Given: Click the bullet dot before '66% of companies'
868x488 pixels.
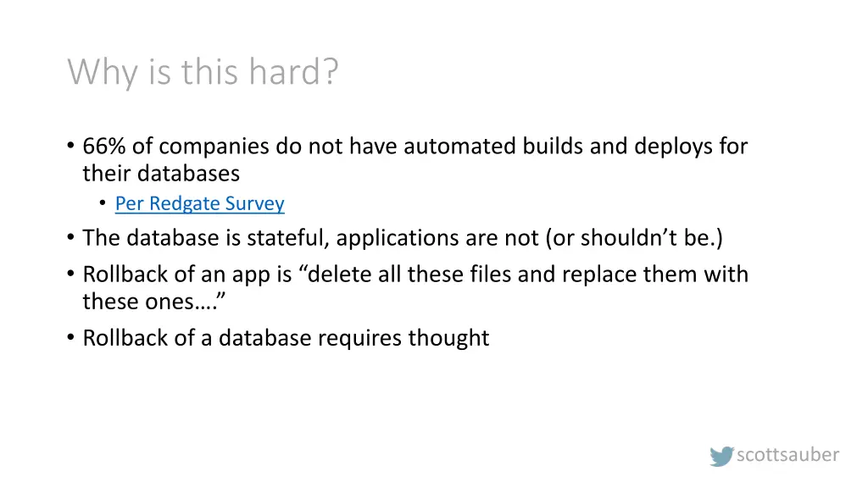Looking at the screenshot, I should [71, 146].
